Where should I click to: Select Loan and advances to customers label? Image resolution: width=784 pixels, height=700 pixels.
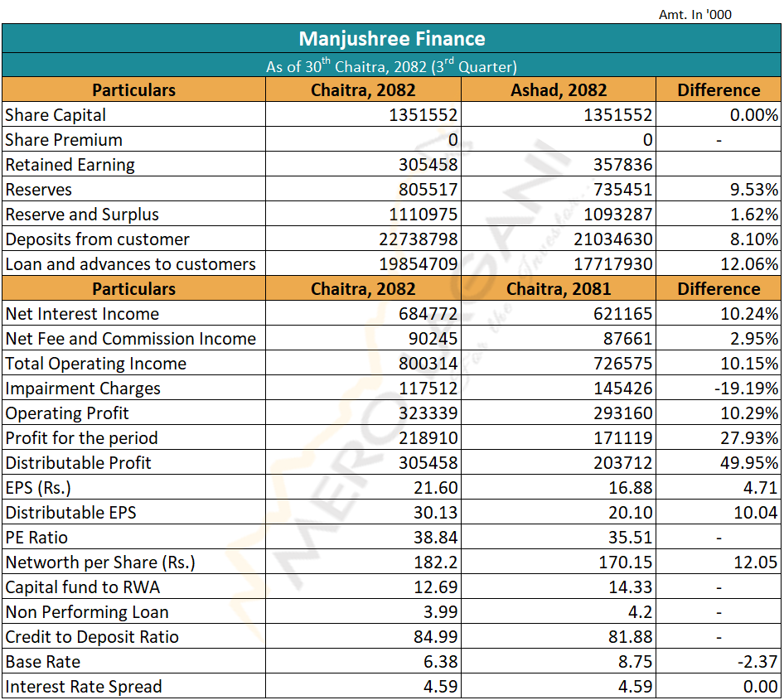[x=130, y=264]
